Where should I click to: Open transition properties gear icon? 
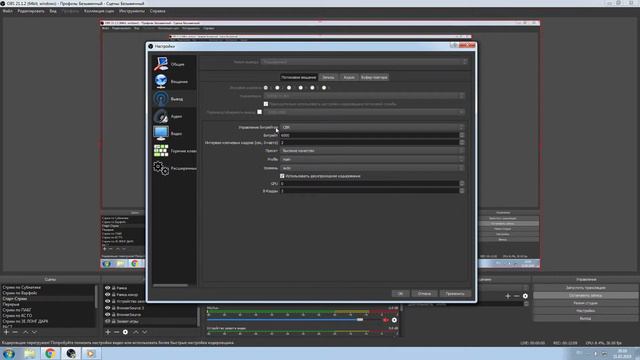coord(525,296)
